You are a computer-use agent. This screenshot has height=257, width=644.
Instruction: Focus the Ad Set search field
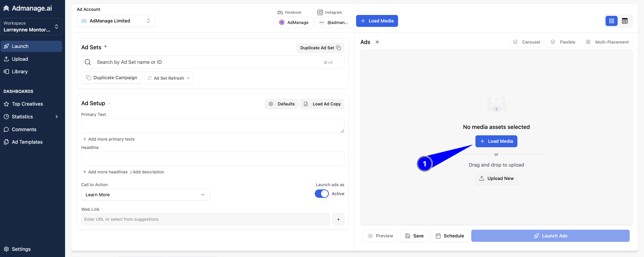[213, 62]
